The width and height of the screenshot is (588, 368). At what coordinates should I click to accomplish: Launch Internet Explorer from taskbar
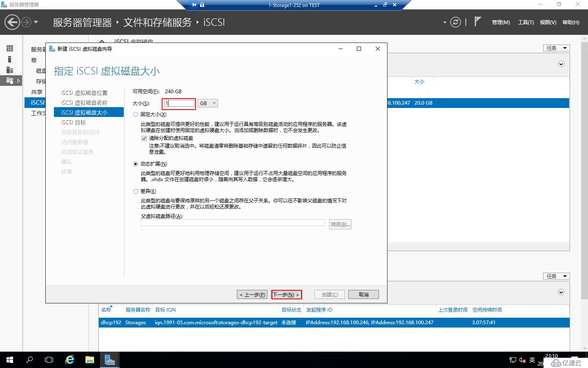pos(70,360)
